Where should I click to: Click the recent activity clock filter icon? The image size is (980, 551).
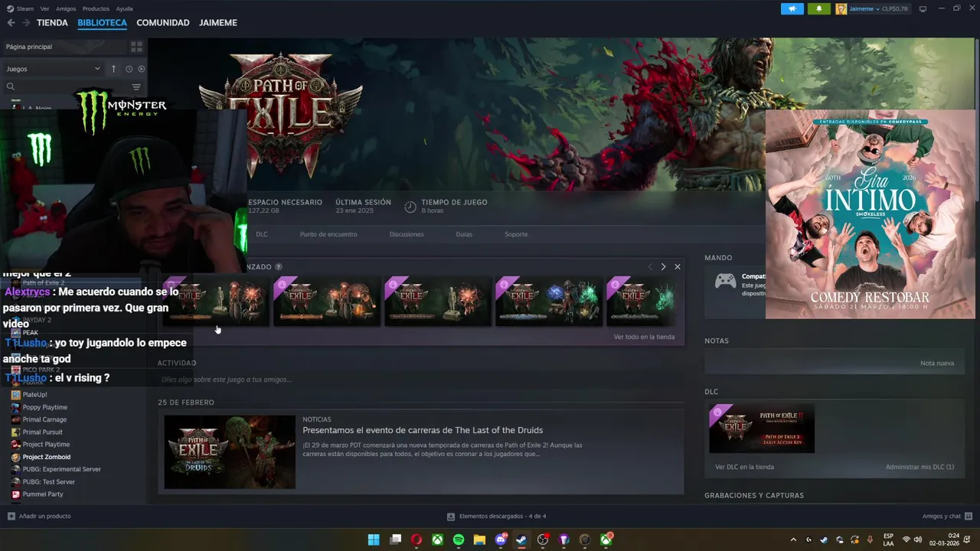tap(129, 69)
